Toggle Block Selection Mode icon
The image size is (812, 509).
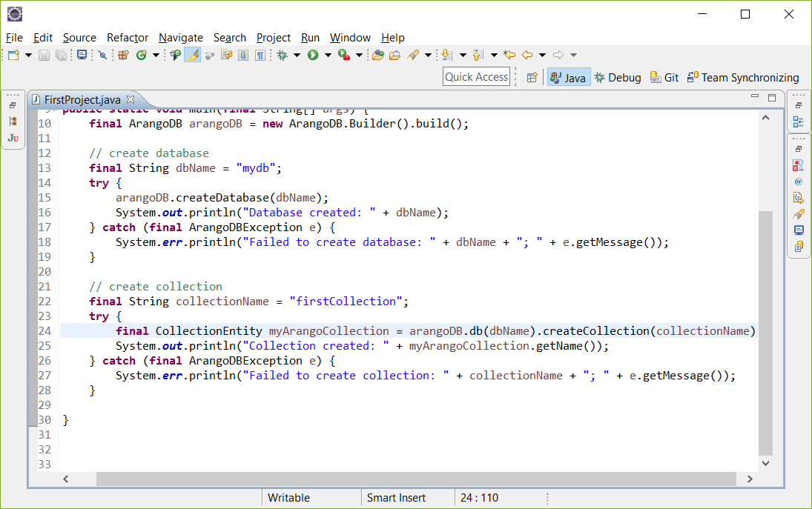[243, 55]
